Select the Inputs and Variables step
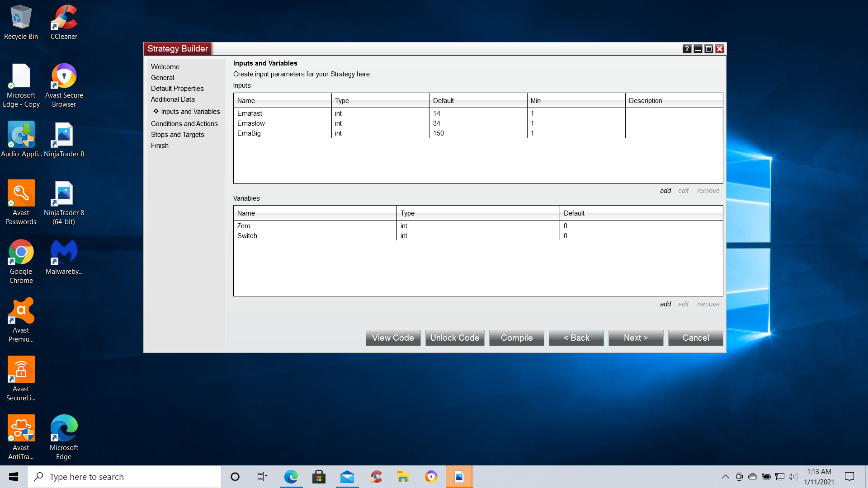The image size is (868, 488). (190, 112)
